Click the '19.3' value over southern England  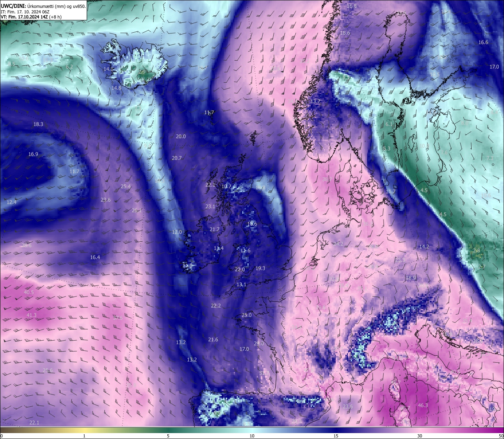pos(260,268)
